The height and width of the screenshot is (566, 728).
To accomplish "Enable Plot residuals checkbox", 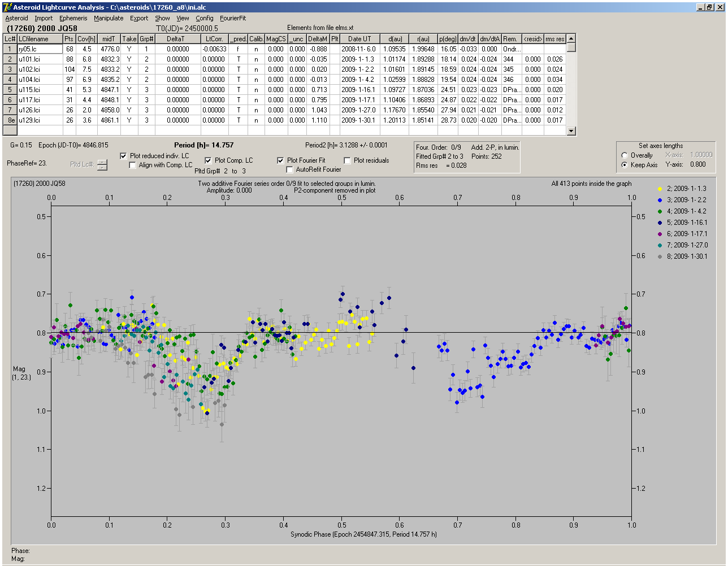I will 347,160.
